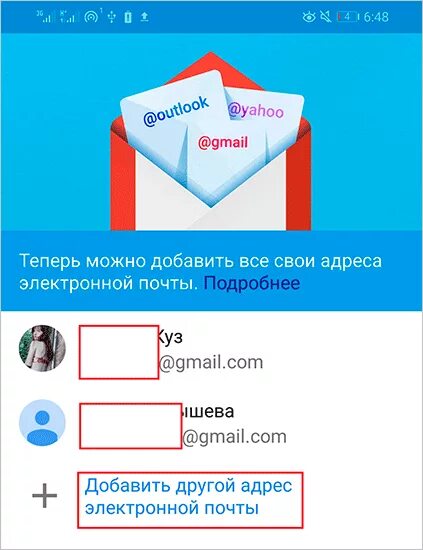Tap the muted sound status icon
This screenshot has width=423, height=550.
(326, 17)
